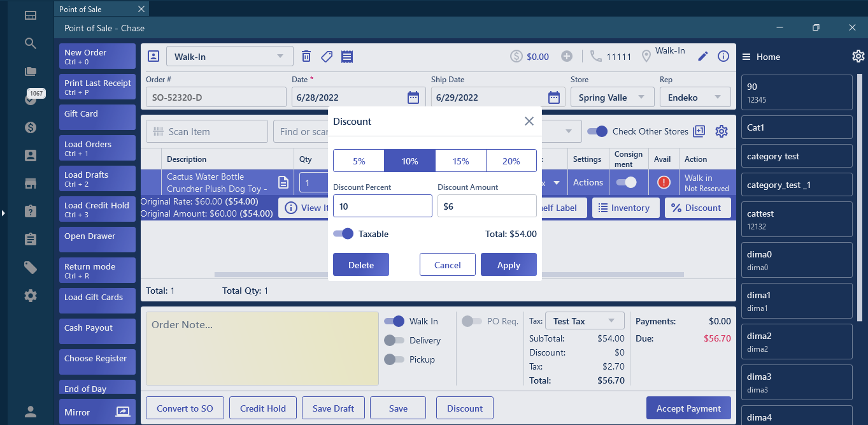Click the red Avail warning icon
This screenshot has height=425, width=868.
(x=664, y=182)
